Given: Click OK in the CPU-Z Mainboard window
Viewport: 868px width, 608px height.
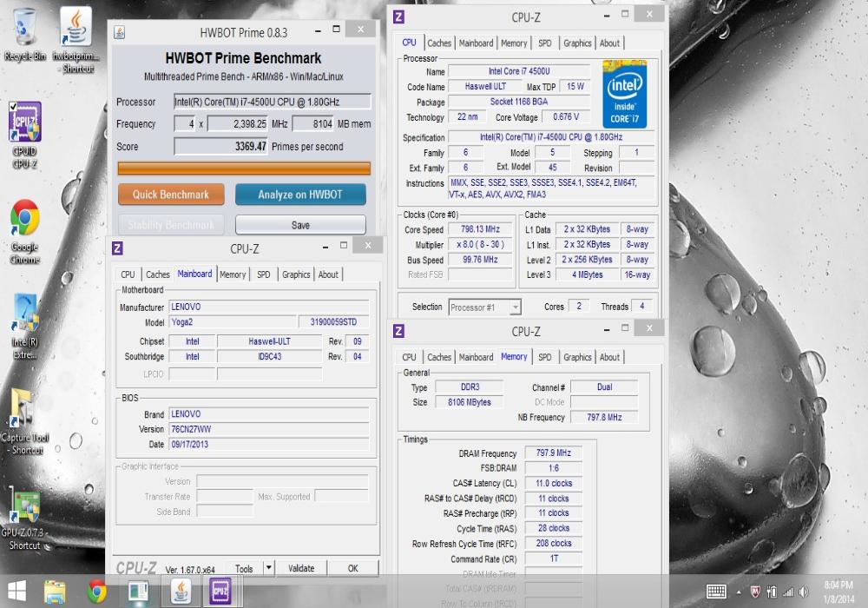Looking at the screenshot, I should [x=352, y=568].
